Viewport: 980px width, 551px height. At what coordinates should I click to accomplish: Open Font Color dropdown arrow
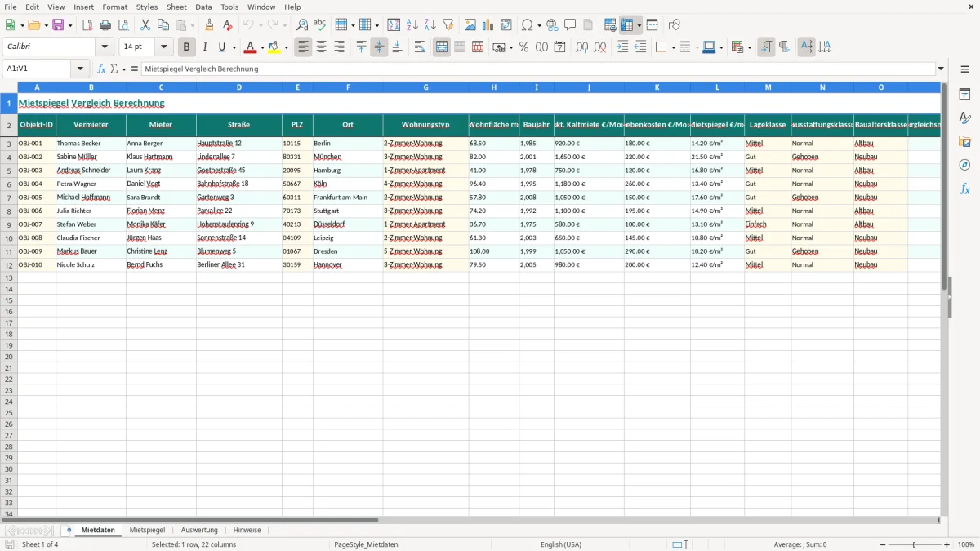tap(262, 47)
